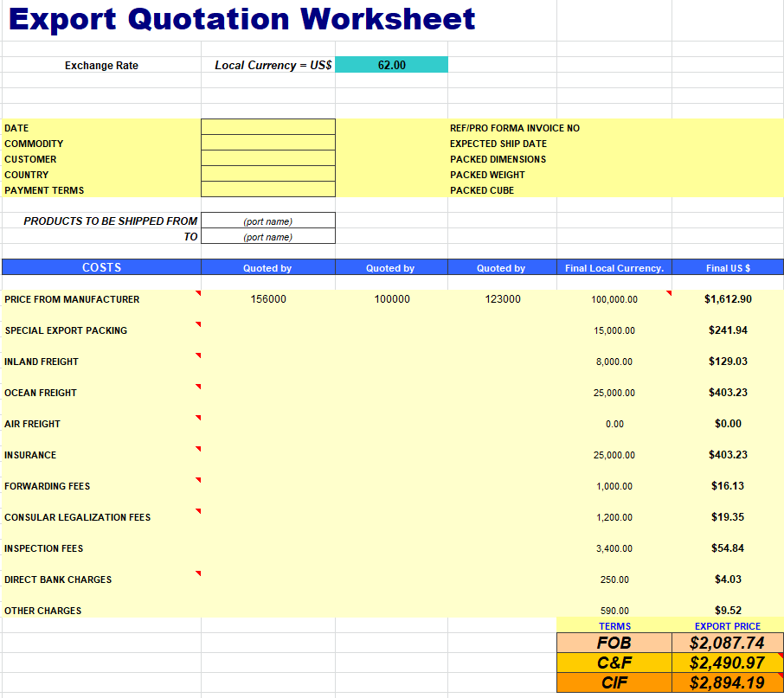Click comment marker on SPECIAL EXPORT PACKING
This screenshot has width=784, height=698.
tap(198, 324)
